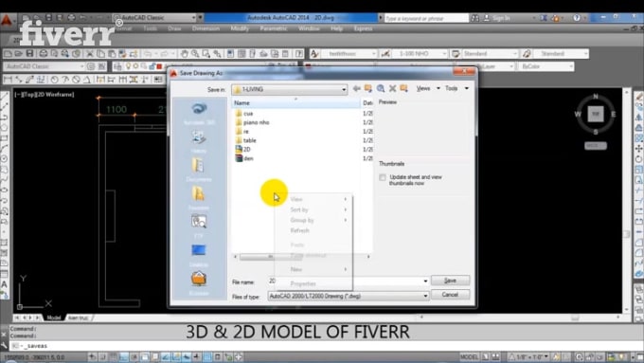This screenshot has height=363, width=644.
Task: Open Autodesk 360 location in places sidebar
Action: (x=199, y=113)
